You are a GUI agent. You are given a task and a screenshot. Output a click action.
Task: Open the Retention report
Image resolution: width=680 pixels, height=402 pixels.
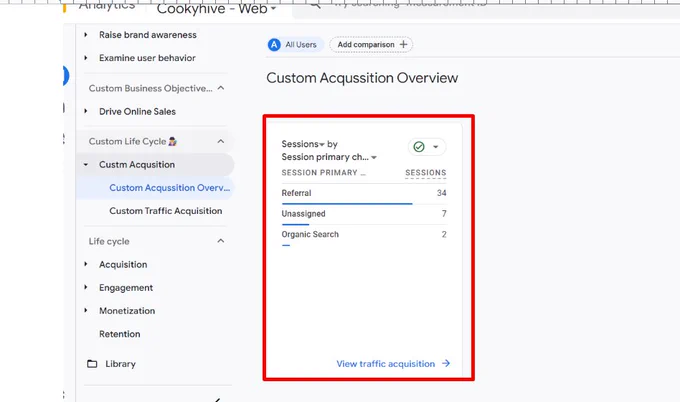[120, 334]
